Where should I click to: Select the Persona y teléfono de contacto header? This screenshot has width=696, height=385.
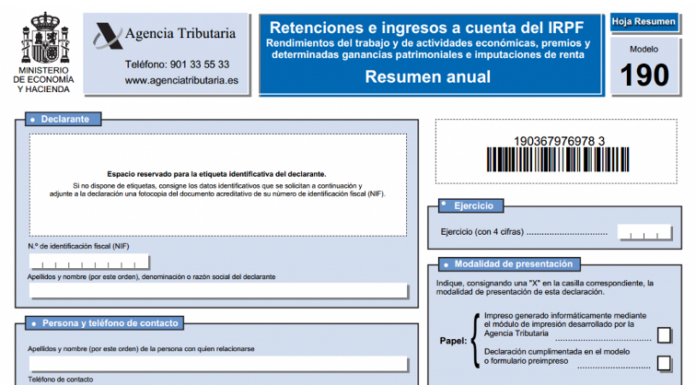click(x=104, y=323)
